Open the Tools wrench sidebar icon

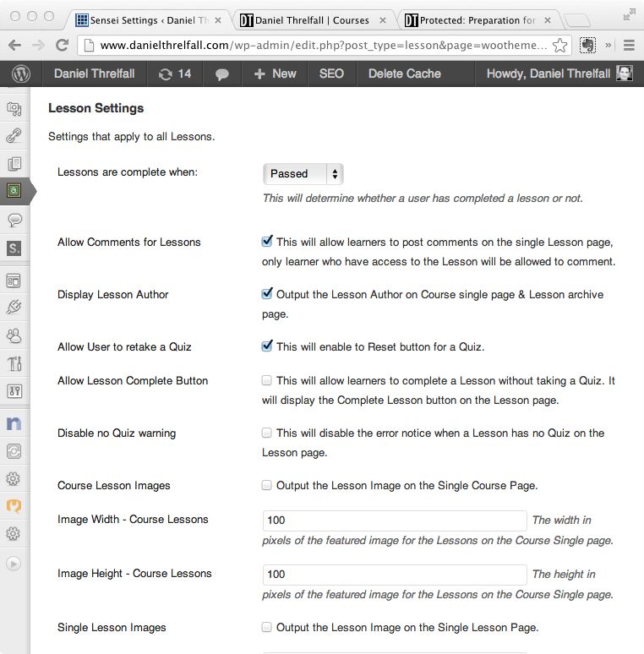14,363
